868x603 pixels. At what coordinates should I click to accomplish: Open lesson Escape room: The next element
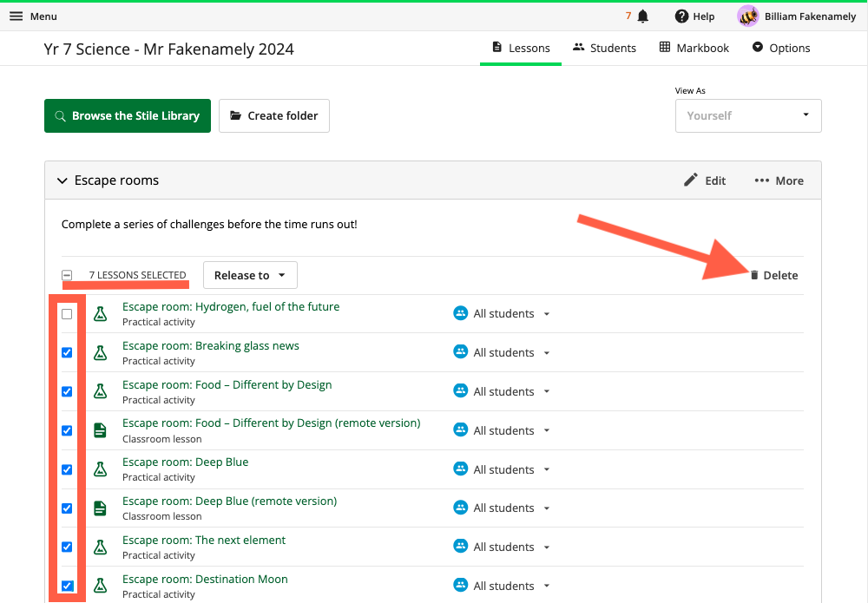(x=204, y=540)
